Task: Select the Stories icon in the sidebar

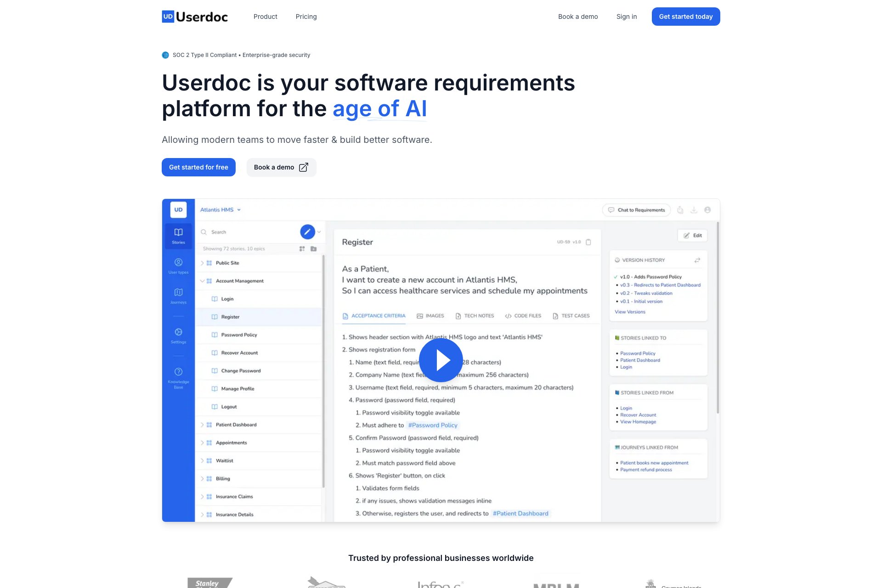Action: tap(178, 233)
